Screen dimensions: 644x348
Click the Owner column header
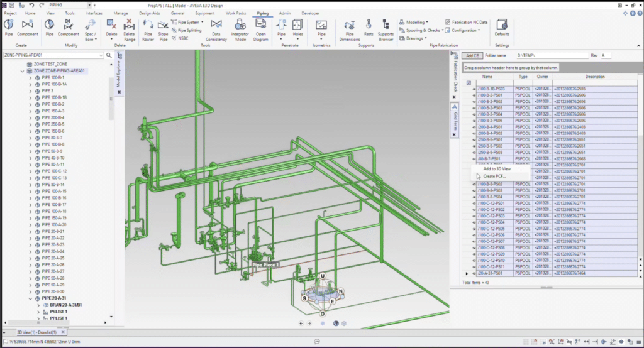coord(542,77)
